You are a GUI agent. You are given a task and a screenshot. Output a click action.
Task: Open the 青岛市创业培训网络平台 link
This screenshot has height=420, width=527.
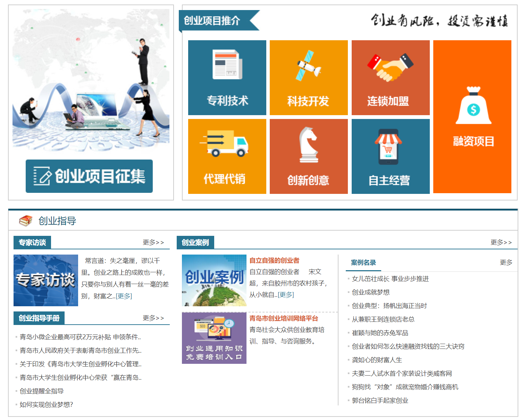tap(284, 318)
